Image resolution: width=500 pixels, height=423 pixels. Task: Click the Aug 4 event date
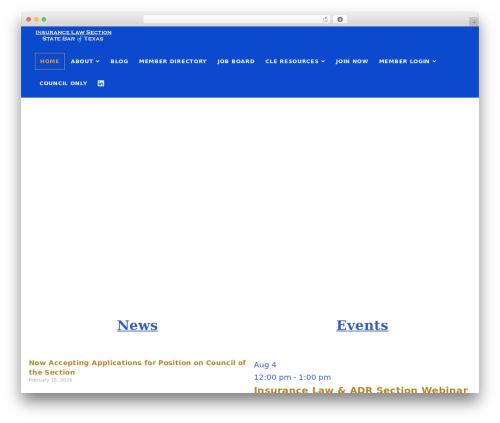[265, 365]
